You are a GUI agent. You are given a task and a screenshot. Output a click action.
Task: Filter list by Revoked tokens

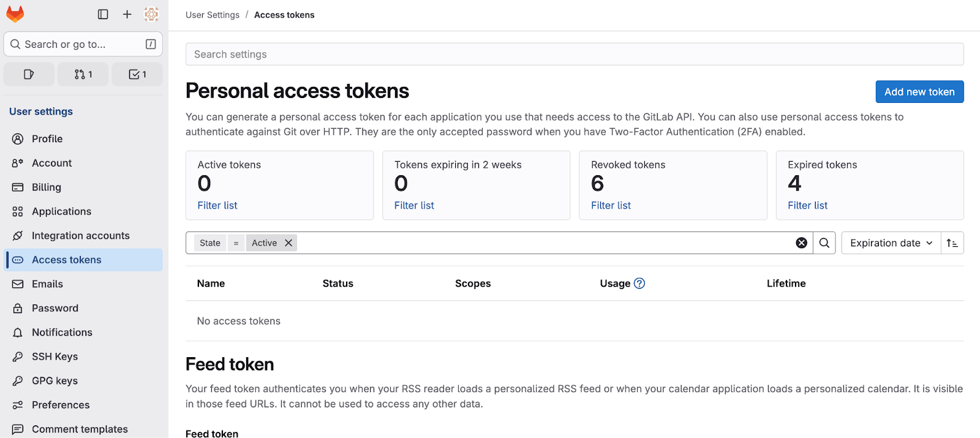611,205
